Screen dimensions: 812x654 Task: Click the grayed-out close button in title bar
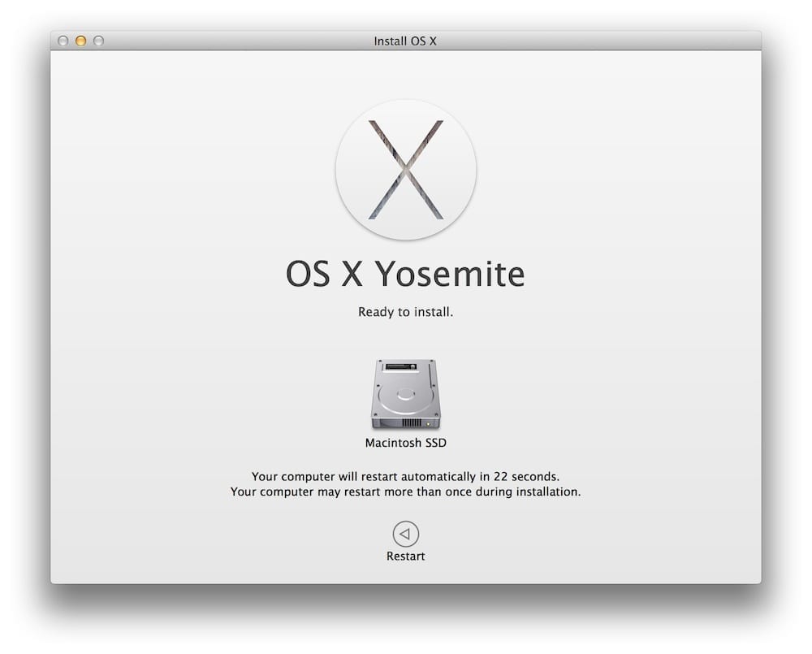click(x=63, y=41)
